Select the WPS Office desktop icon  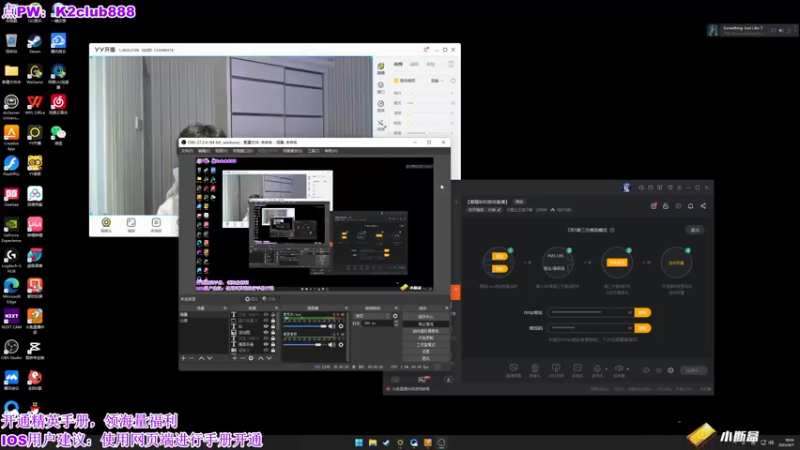pos(35,105)
